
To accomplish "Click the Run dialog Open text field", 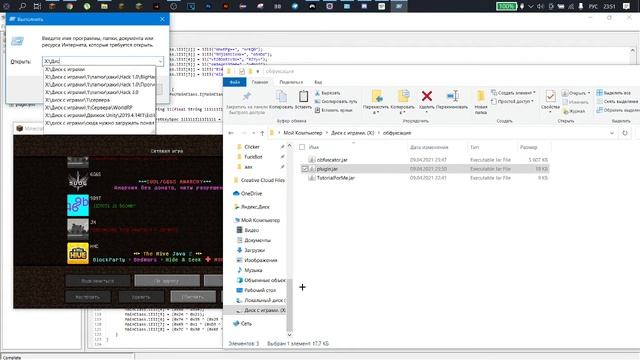I will (x=99, y=61).
